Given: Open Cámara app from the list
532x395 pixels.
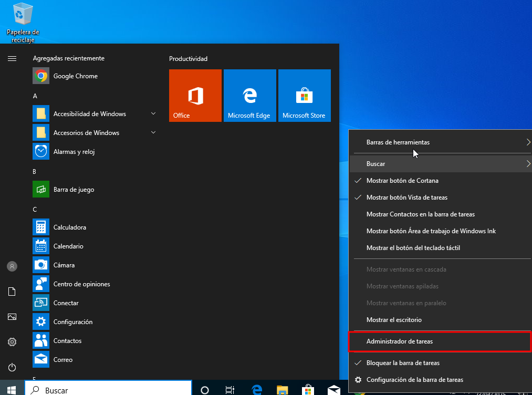Looking at the screenshot, I should click(x=64, y=265).
